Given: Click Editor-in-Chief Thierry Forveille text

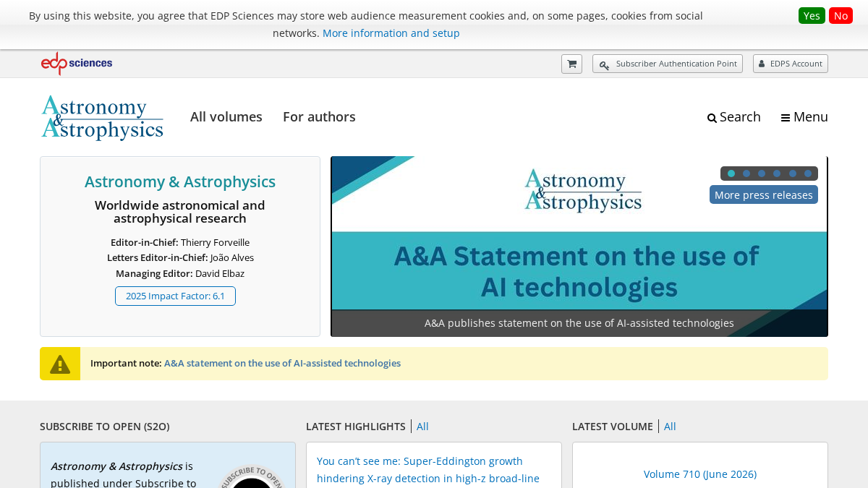Looking at the screenshot, I should (180, 242).
